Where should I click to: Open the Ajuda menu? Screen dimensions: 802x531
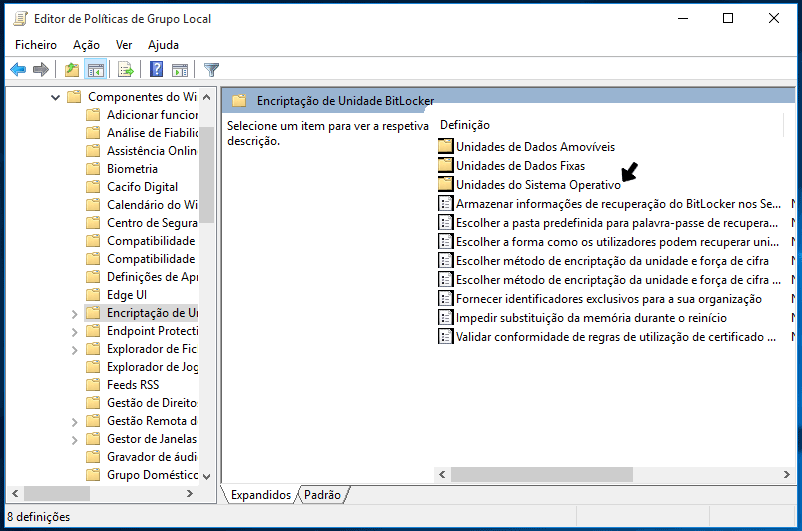163,45
